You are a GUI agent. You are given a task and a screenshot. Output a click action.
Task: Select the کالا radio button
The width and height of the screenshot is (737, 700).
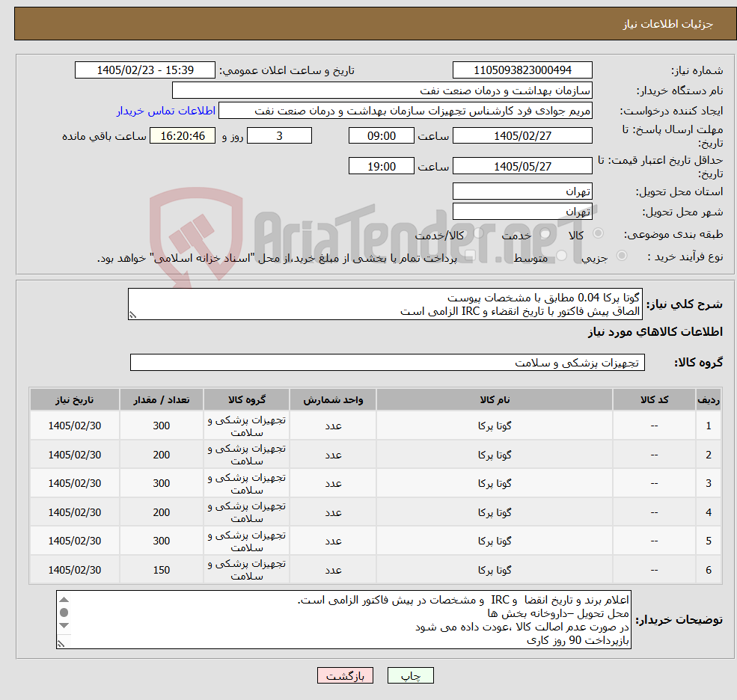599,233
